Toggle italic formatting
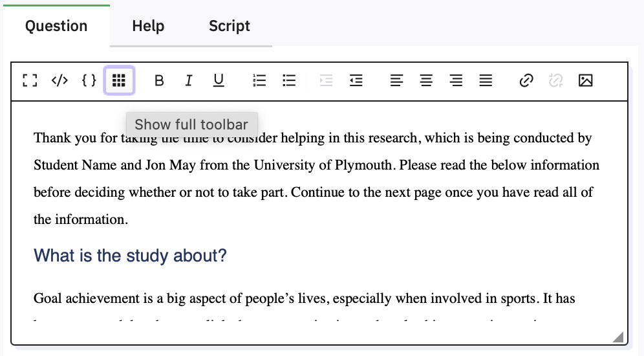 tap(189, 81)
